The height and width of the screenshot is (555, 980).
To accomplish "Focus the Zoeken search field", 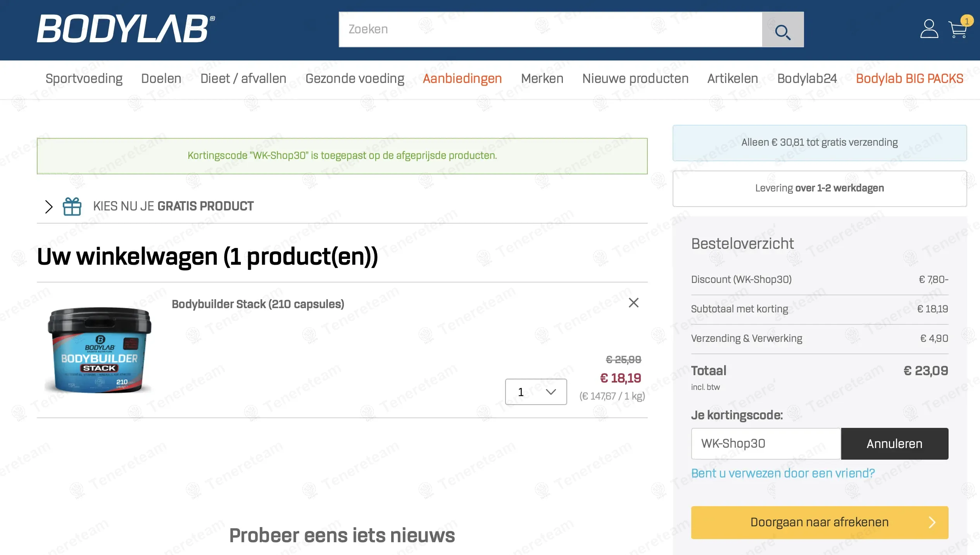I will tap(550, 29).
